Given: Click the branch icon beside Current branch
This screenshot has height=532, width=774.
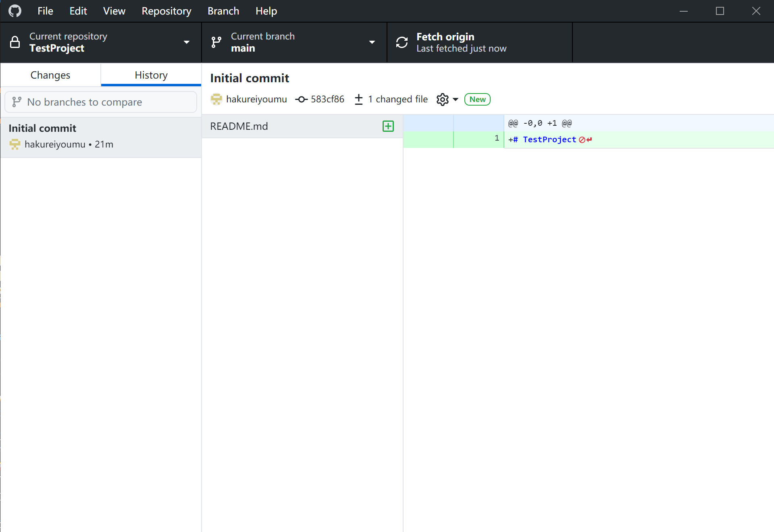Looking at the screenshot, I should [x=216, y=42].
